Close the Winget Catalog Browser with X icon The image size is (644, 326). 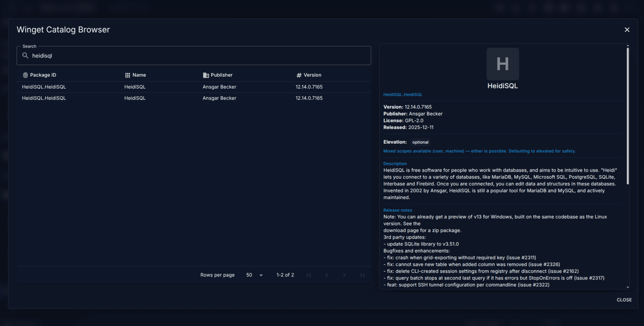(627, 30)
